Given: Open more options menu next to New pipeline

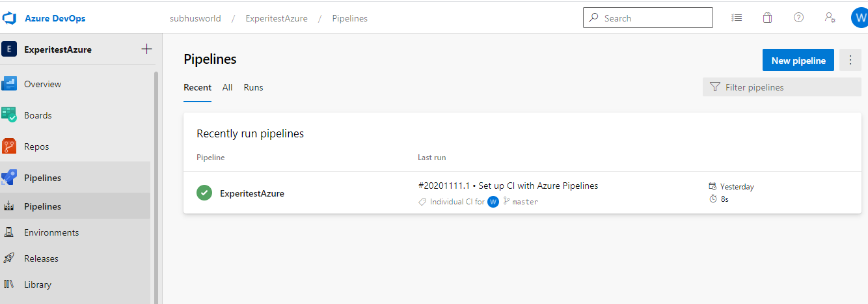Looking at the screenshot, I should (x=850, y=60).
